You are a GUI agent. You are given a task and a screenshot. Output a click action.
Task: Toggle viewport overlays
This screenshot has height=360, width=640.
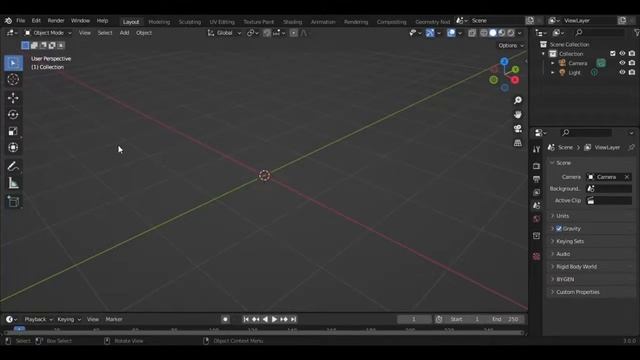(451, 33)
